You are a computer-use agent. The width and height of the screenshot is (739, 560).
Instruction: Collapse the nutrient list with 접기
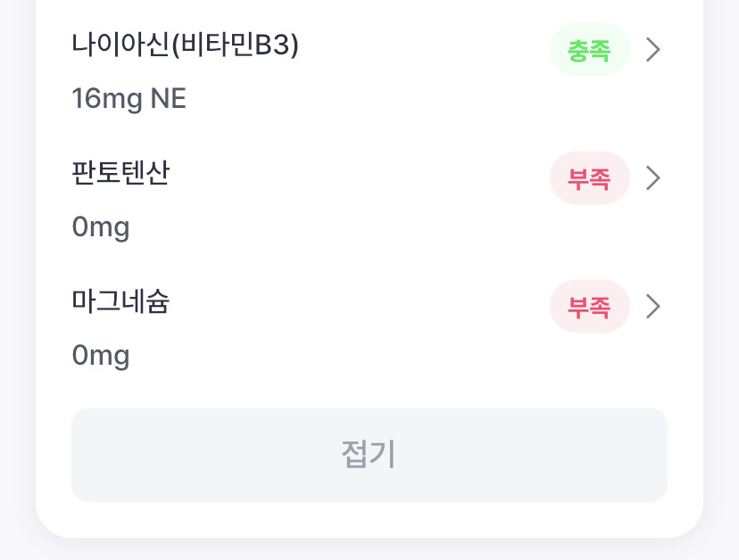click(x=369, y=455)
